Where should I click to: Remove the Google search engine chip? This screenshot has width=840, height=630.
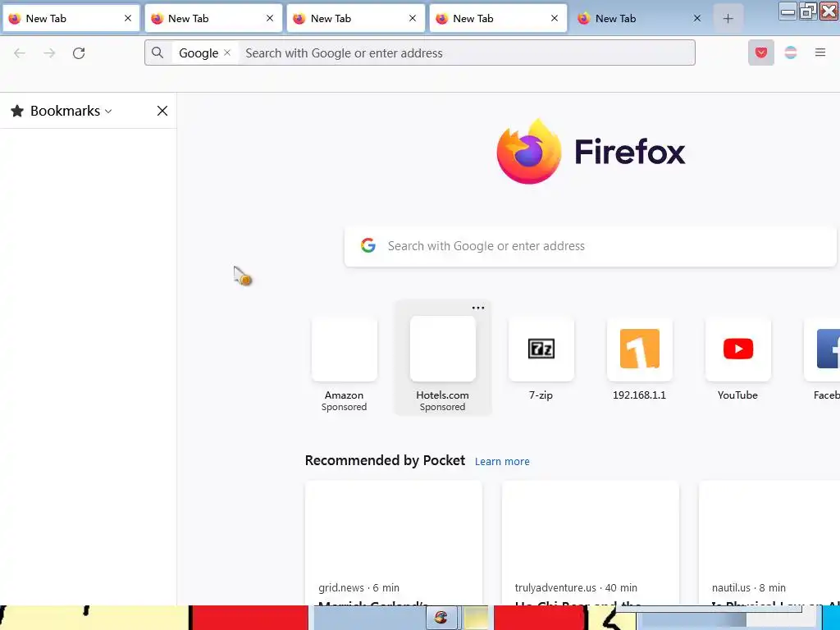tap(227, 52)
